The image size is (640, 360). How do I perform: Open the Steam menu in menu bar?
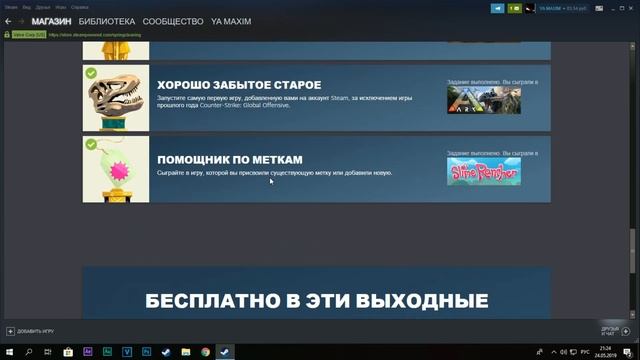[11, 7]
